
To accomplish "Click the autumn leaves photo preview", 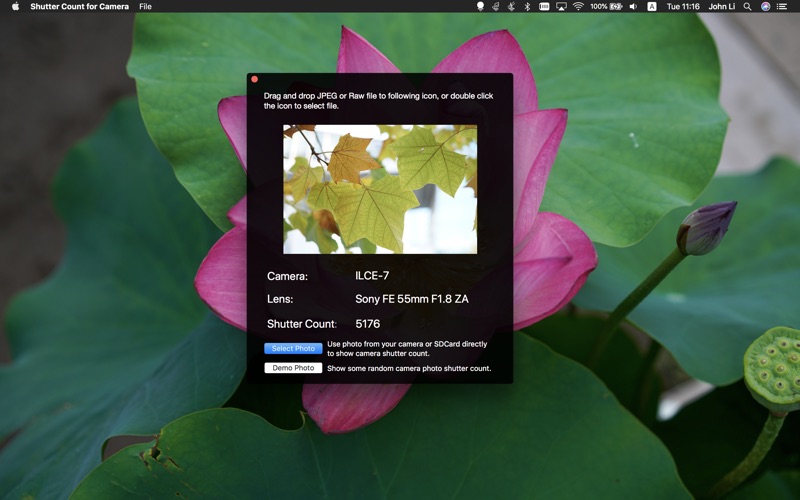I will [380, 189].
